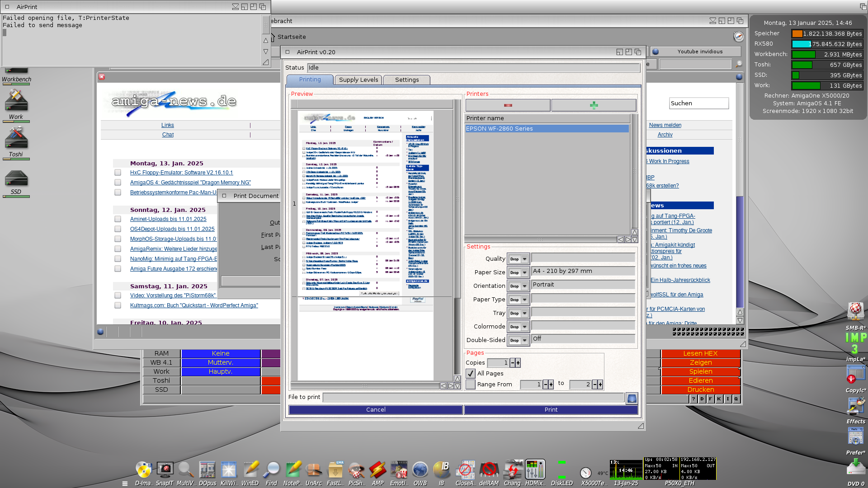Image resolution: width=868 pixels, height=488 pixels.
Task: Open the Orientation drop menu
Action: coord(518,286)
